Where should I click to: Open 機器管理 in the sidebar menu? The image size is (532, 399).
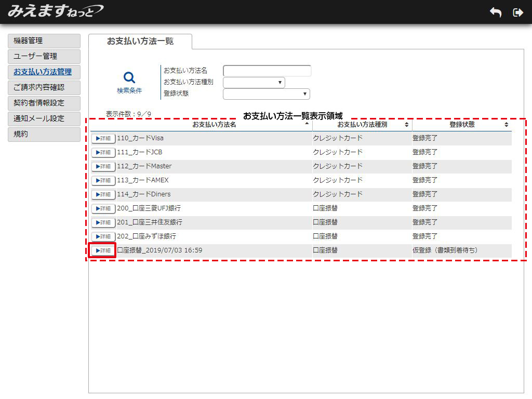pyautogui.click(x=44, y=41)
